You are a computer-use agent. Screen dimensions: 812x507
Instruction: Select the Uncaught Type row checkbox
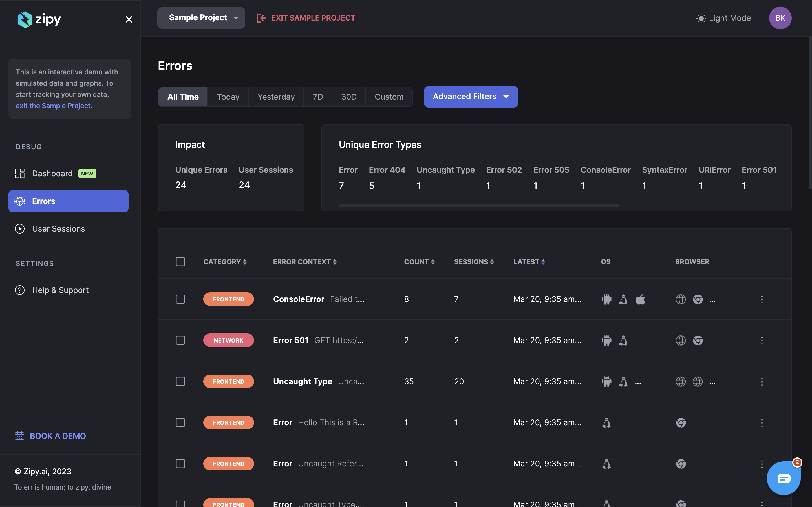[180, 382]
